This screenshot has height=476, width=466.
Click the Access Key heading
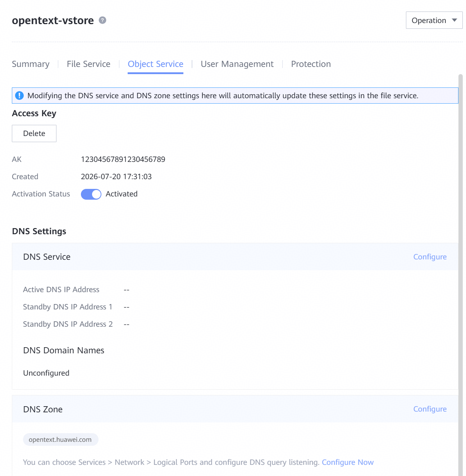pyautogui.click(x=34, y=113)
